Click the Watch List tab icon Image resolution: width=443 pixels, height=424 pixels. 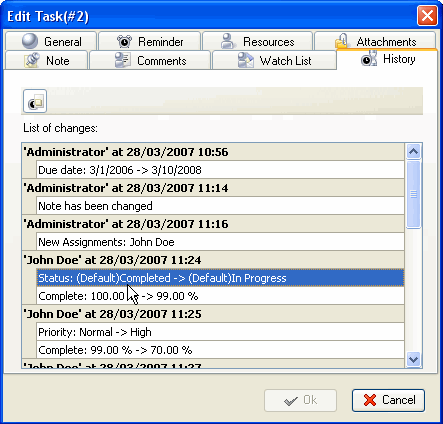(246, 60)
